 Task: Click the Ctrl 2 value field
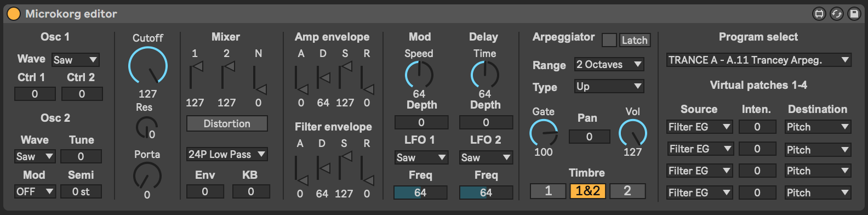82,94
